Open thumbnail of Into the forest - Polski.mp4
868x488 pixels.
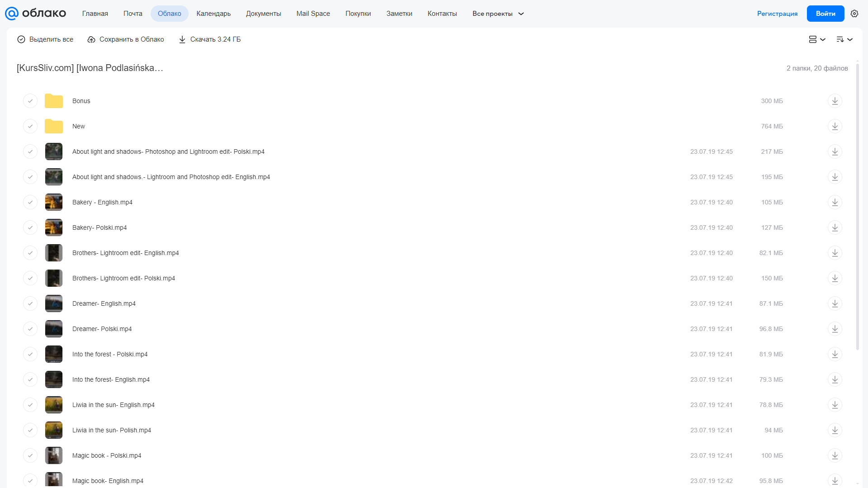pyautogui.click(x=54, y=354)
